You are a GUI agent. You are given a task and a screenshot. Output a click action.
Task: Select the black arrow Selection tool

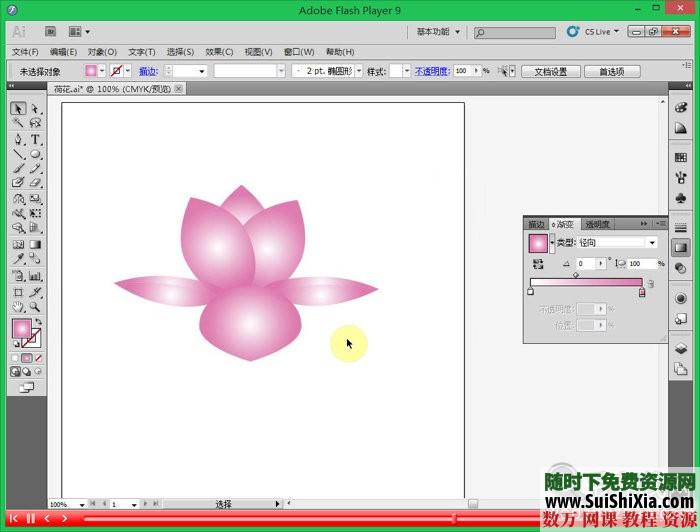(x=18, y=108)
